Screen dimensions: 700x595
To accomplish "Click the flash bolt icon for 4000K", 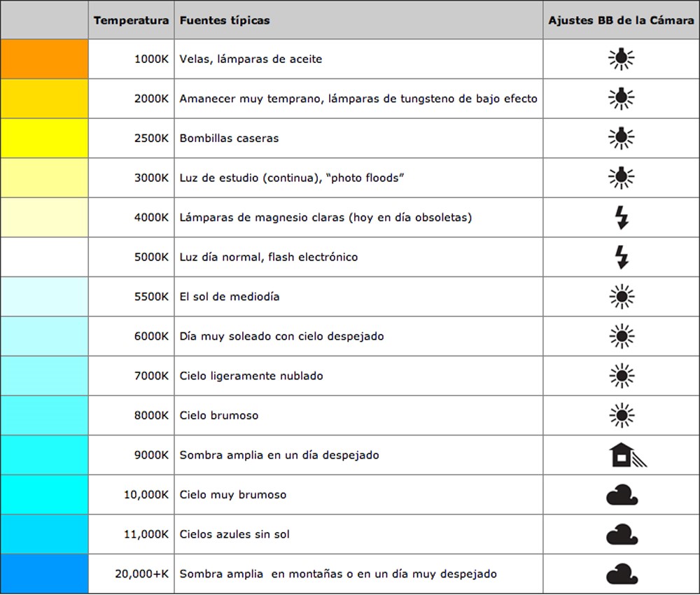I will (622, 218).
